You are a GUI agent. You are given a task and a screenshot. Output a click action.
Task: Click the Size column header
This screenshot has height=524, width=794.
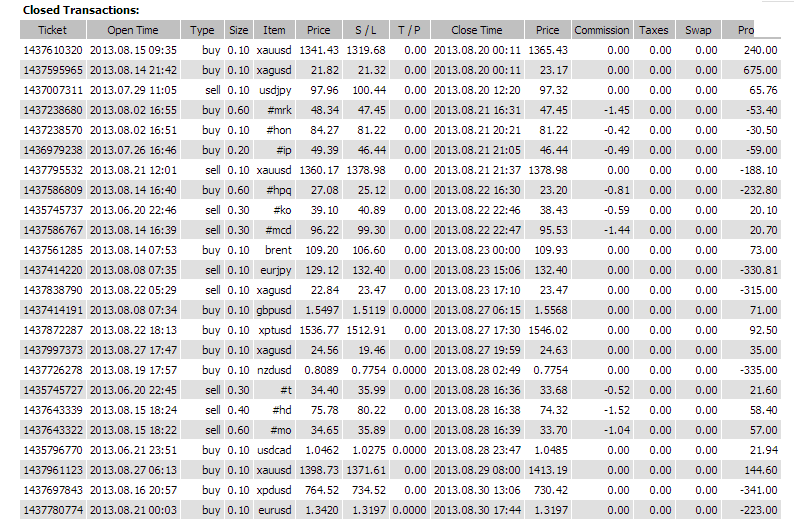pyautogui.click(x=239, y=30)
